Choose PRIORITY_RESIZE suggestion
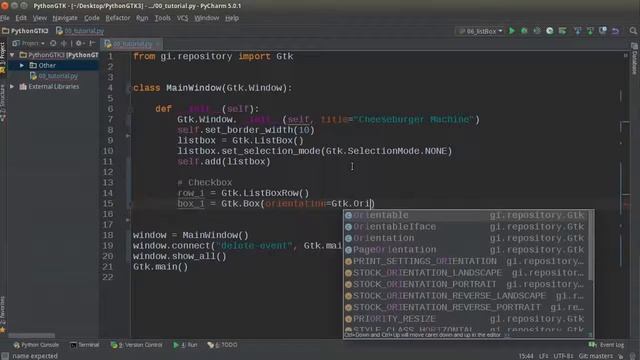The height and width of the screenshot is (360, 640). (x=465, y=319)
